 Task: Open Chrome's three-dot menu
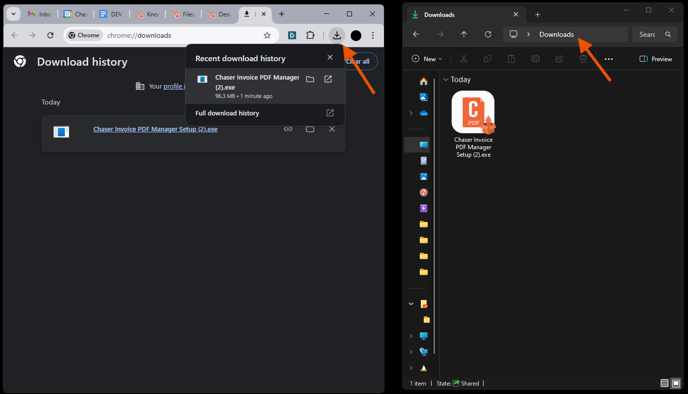click(373, 35)
